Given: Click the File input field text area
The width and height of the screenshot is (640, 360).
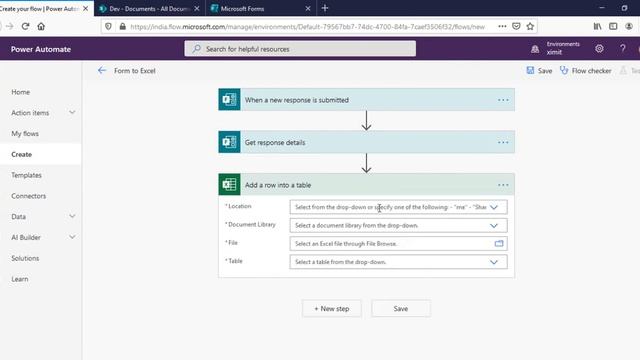Looking at the screenshot, I should point(392,244).
